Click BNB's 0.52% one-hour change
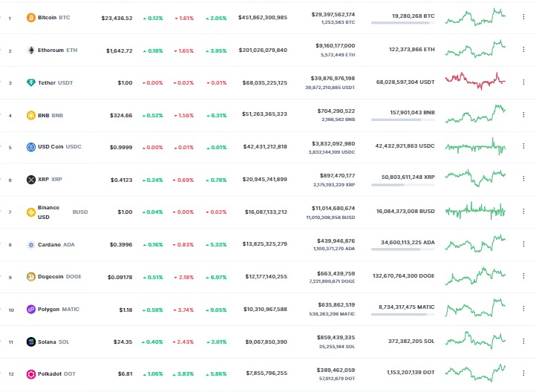539x392 pixels. tap(153, 116)
